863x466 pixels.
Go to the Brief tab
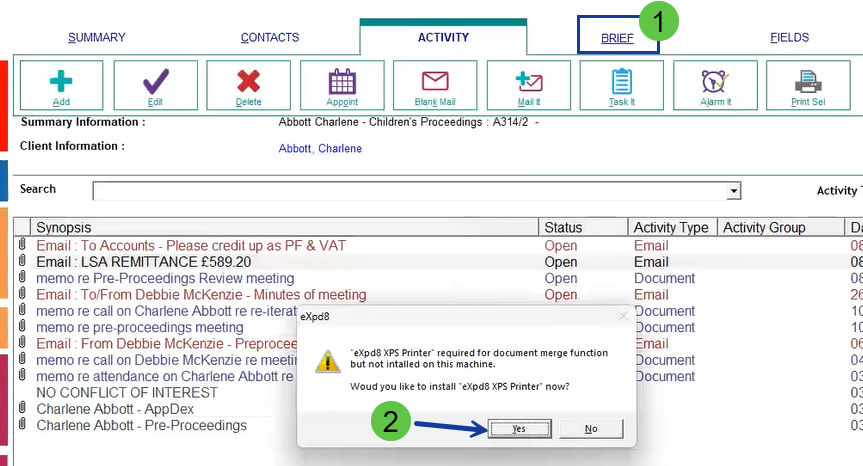617,38
